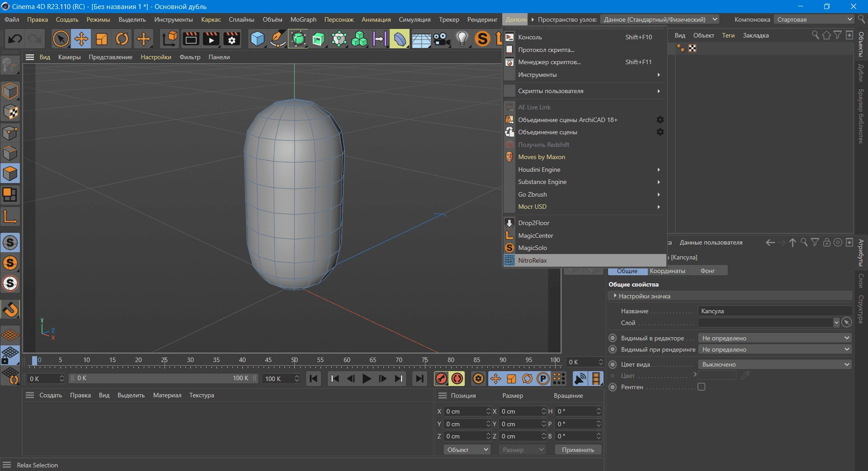
Task: Click the Extrude generator icon
Action: point(318,39)
